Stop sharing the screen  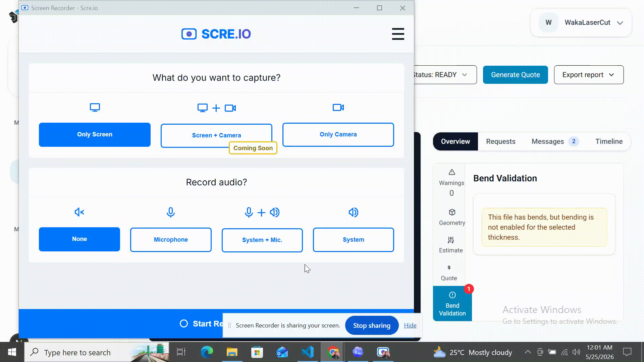[x=372, y=325]
